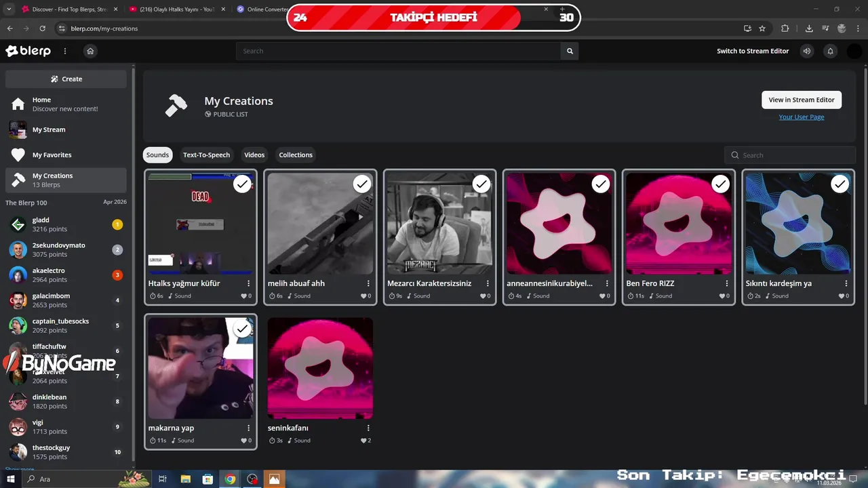Screen dimensions: 868x488
Task: Open gladd profile in Blerp 100 list
Action: coord(66,224)
